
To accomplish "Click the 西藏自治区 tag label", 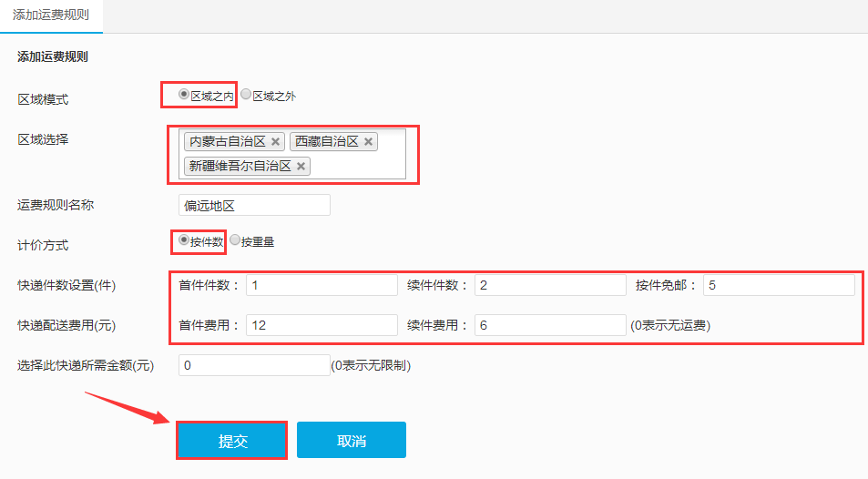I will (326, 142).
